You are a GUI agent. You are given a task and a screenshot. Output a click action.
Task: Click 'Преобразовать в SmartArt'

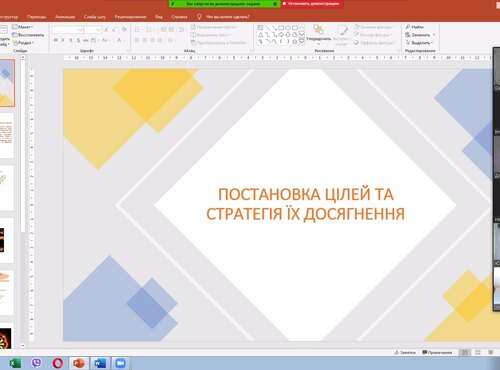click(220, 43)
